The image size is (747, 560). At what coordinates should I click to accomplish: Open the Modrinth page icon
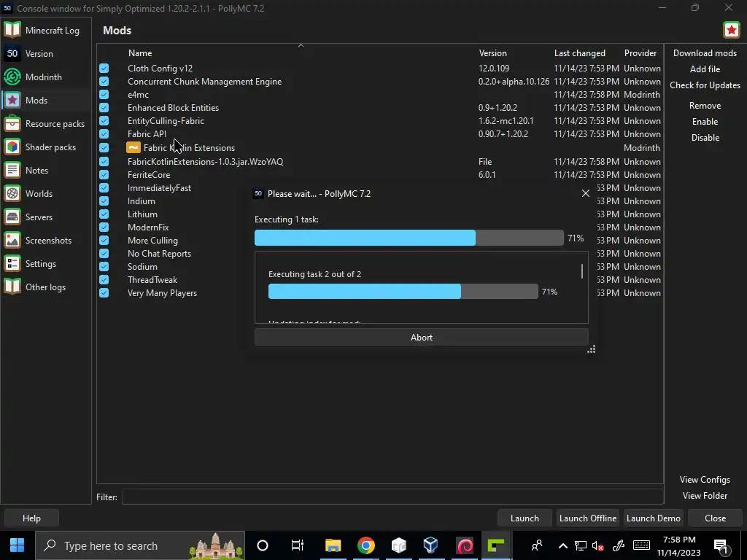pos(12,77)
